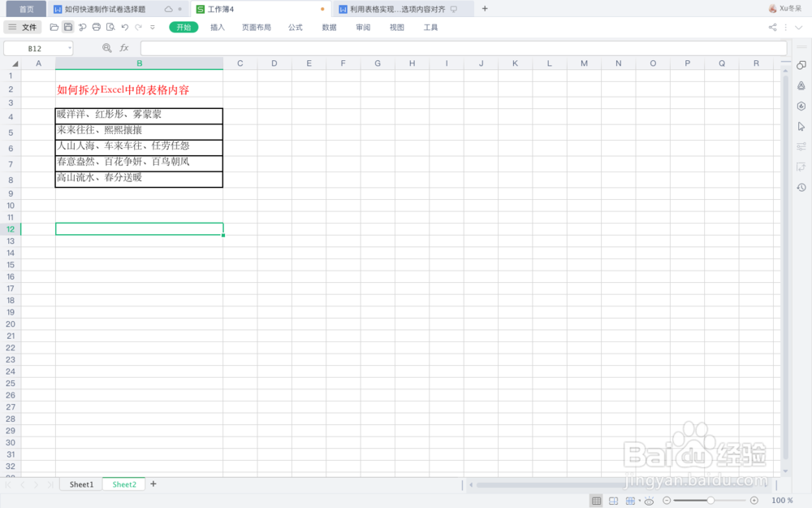Click cell containing 高山流水、春分送暖

139,180
